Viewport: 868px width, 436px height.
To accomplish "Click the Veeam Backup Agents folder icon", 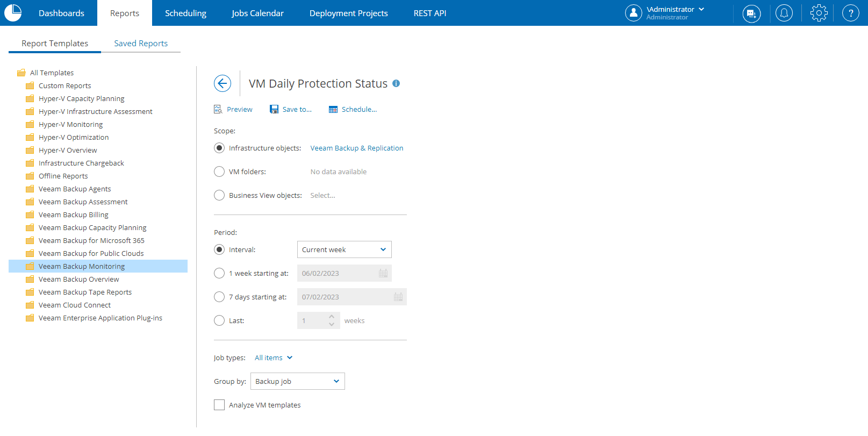I will coord(30,189).
